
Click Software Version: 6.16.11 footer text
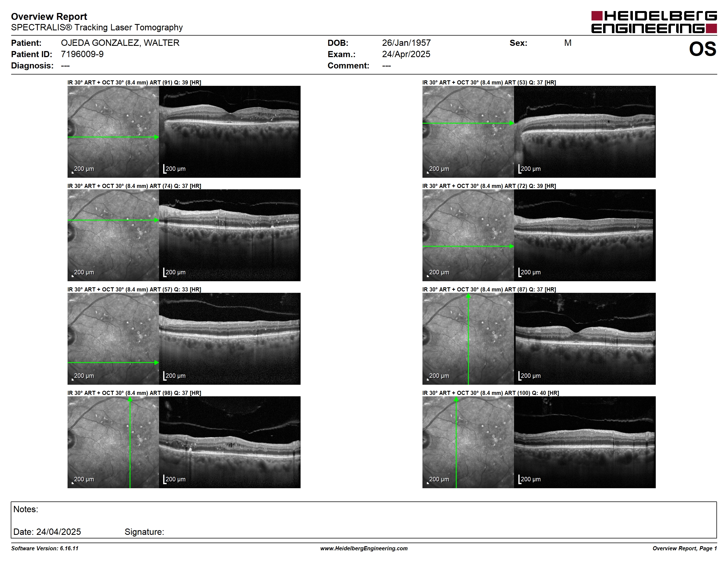point(45,548)
